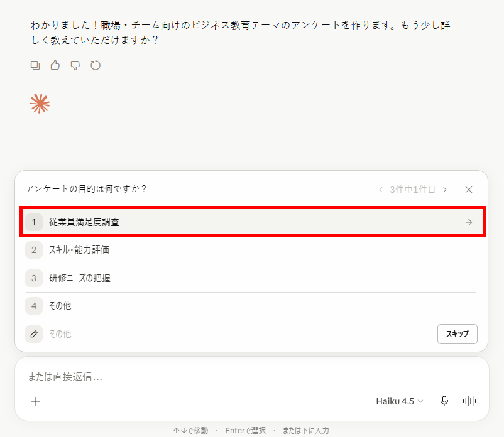
Task: Select option 従業員満足度調査
Action: pyautogui.click(x=253, y=222)
